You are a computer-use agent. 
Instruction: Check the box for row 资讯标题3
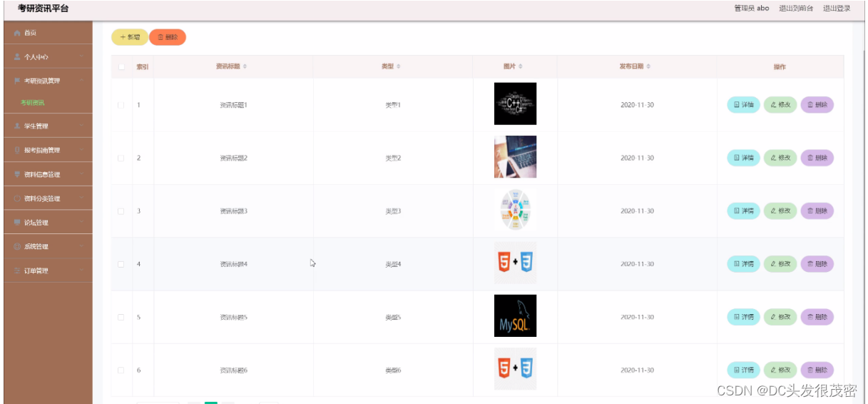pyautogui.click(x=121, y=211)
